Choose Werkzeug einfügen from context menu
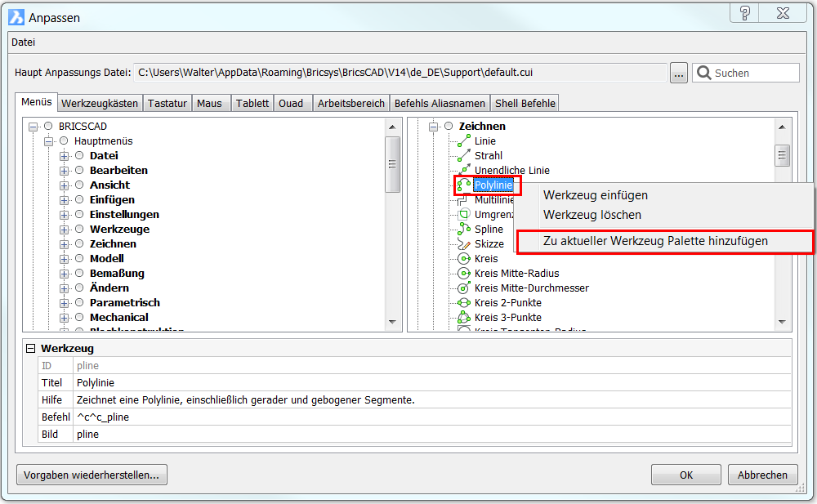 (x=596, y=195)
